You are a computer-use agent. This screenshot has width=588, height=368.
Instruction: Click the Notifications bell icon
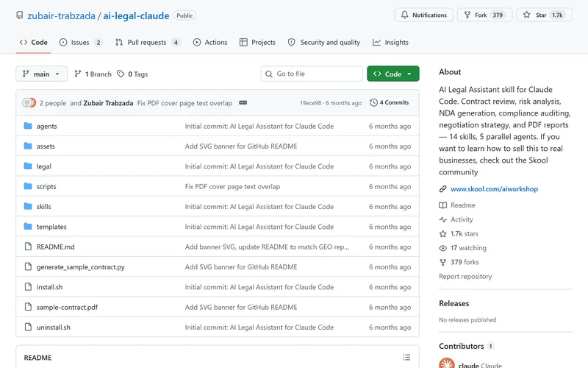404,15
